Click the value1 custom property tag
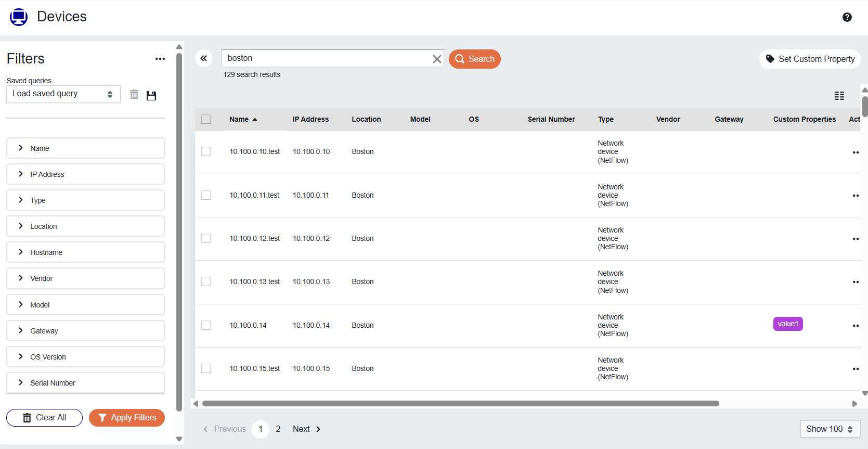868x449 pixels. coord(787,324)
